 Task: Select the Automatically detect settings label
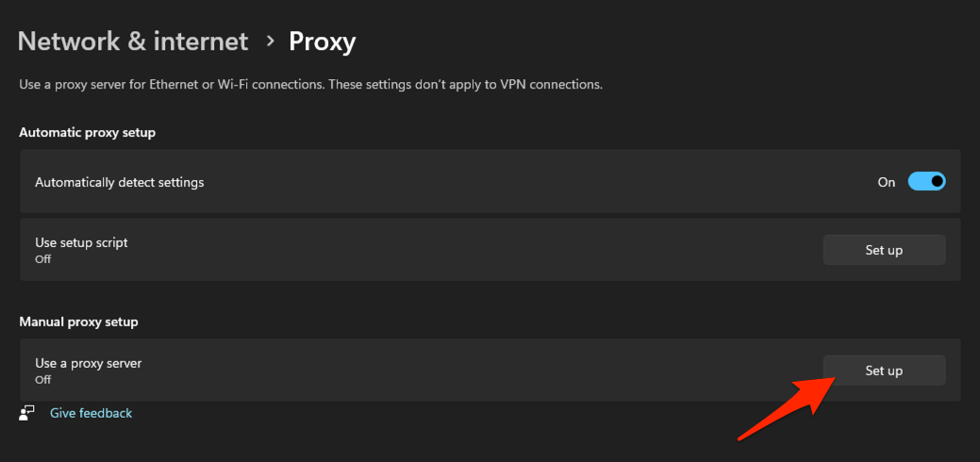tap(120, 182)
